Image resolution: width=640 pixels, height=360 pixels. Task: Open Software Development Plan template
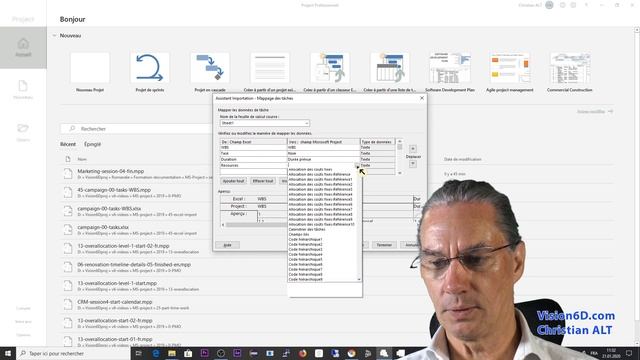(450, 68)
